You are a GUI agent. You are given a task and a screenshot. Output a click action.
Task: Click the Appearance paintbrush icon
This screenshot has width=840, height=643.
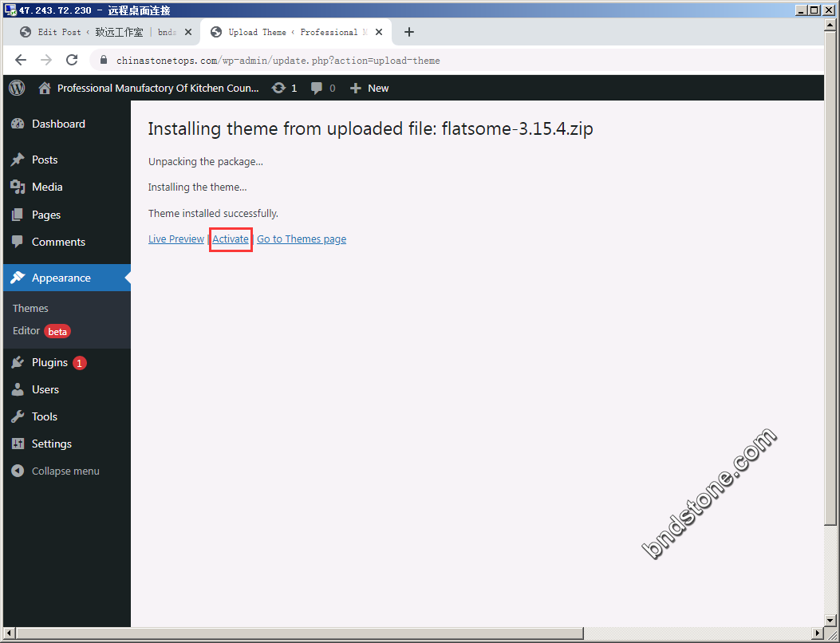(x=18, y=278)
